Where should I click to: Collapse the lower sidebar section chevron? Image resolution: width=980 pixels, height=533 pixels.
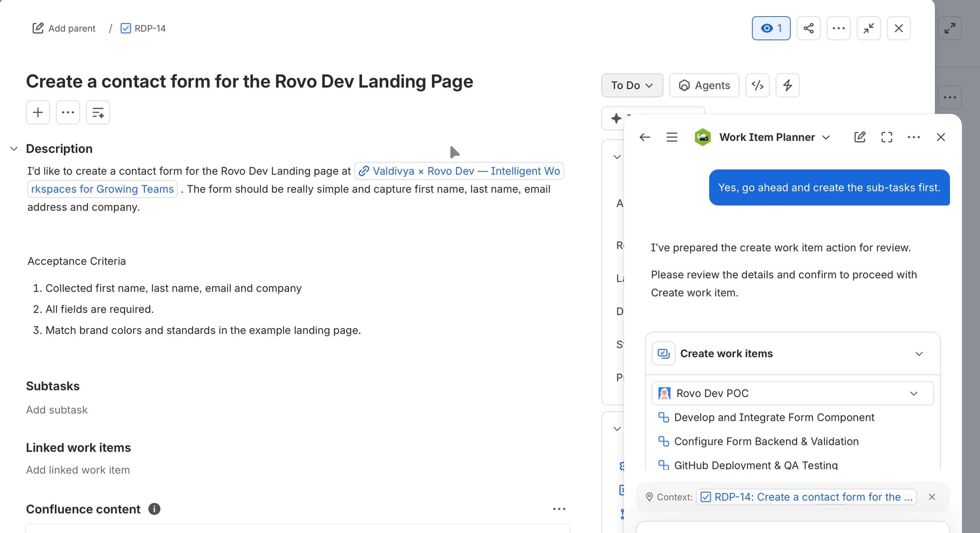(x=617, y=429)
